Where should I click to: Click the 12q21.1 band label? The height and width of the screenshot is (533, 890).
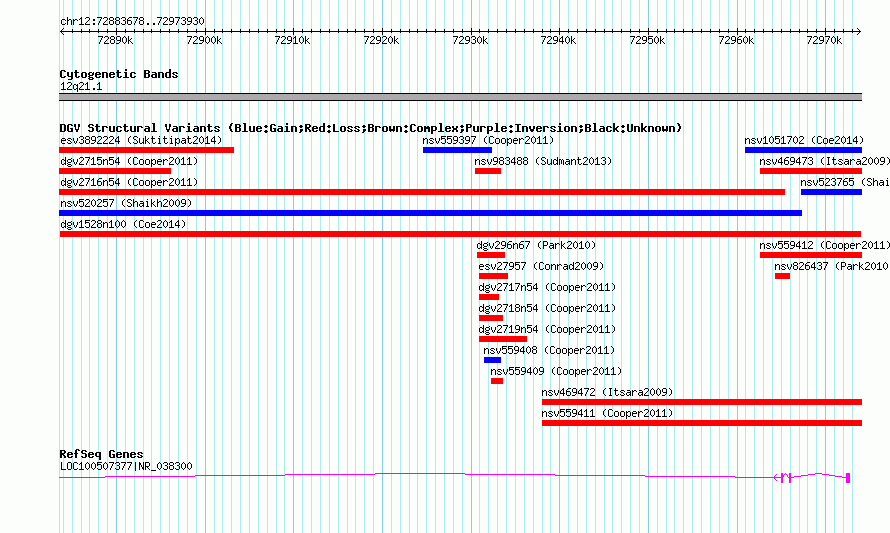(x=81, y=86)
